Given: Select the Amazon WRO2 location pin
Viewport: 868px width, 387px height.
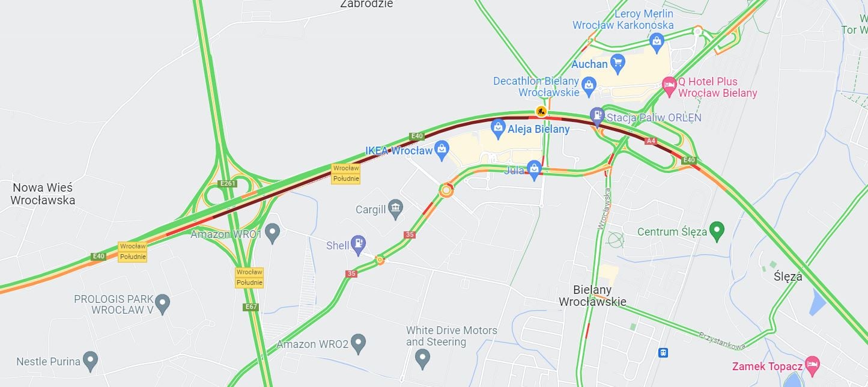Looking at the screenshot, I should pyautogui.click(x=358, y=343).
